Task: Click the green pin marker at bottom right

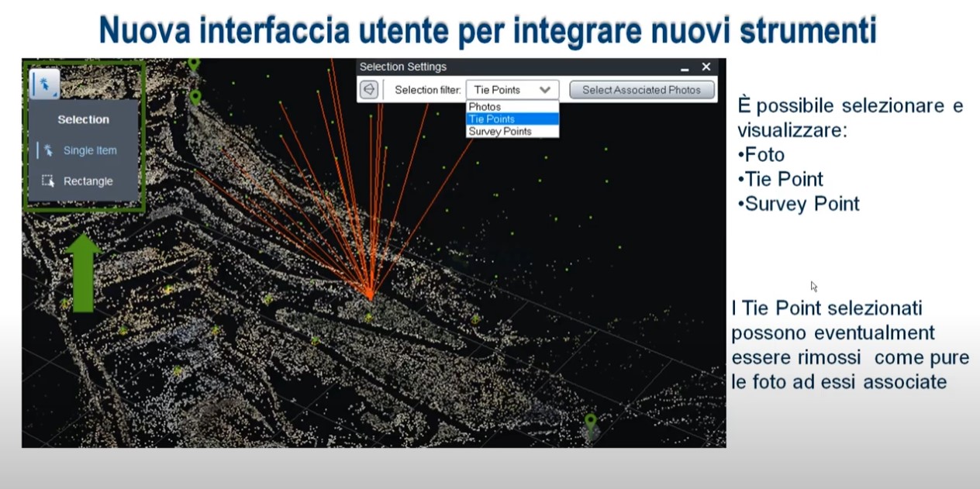Action: coord(591,423)
